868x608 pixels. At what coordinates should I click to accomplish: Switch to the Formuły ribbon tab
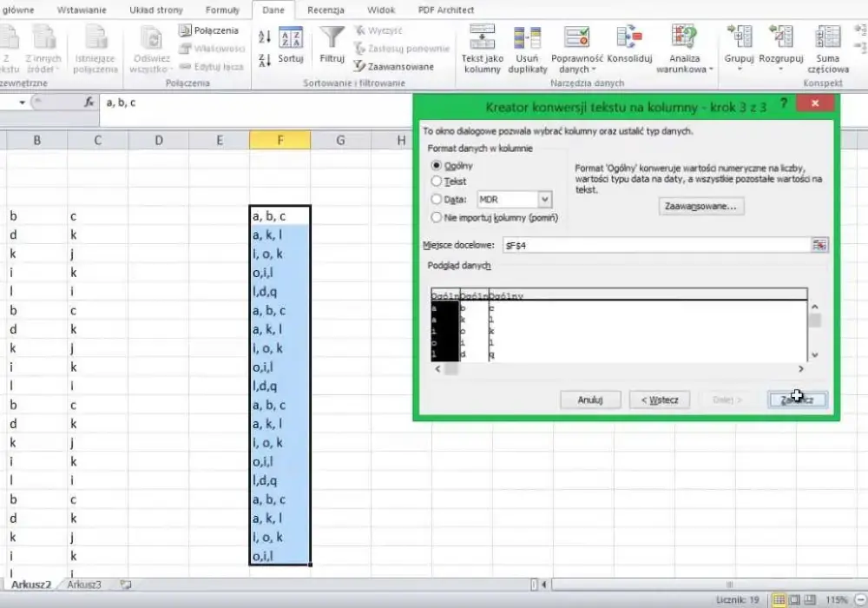[x=222, y=10]
